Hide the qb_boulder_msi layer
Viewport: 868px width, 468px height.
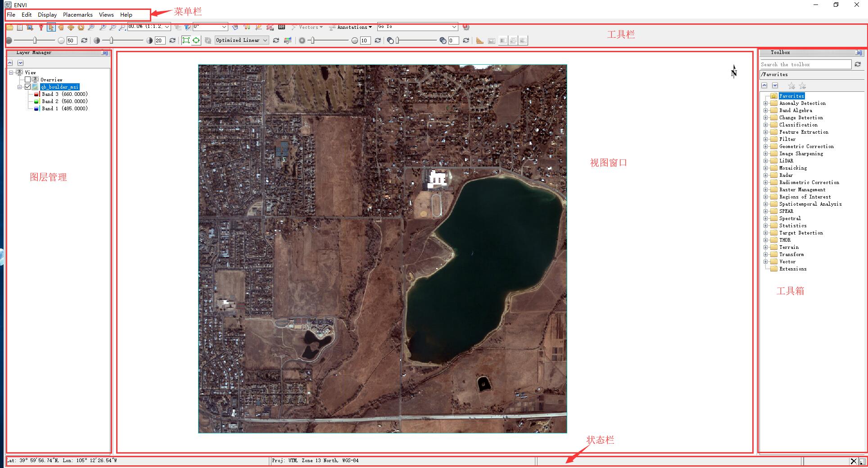tap(28, 87)
